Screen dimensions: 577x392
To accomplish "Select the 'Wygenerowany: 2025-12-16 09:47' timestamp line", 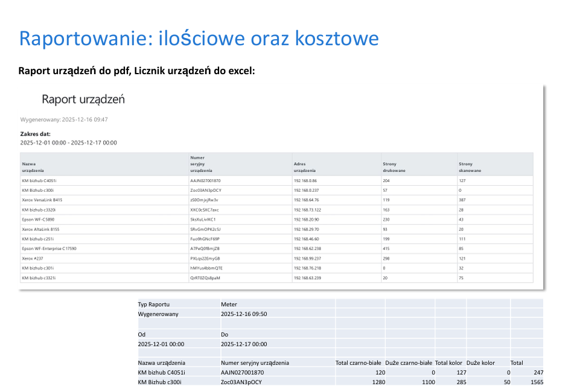I will click(x=64, y=119).
